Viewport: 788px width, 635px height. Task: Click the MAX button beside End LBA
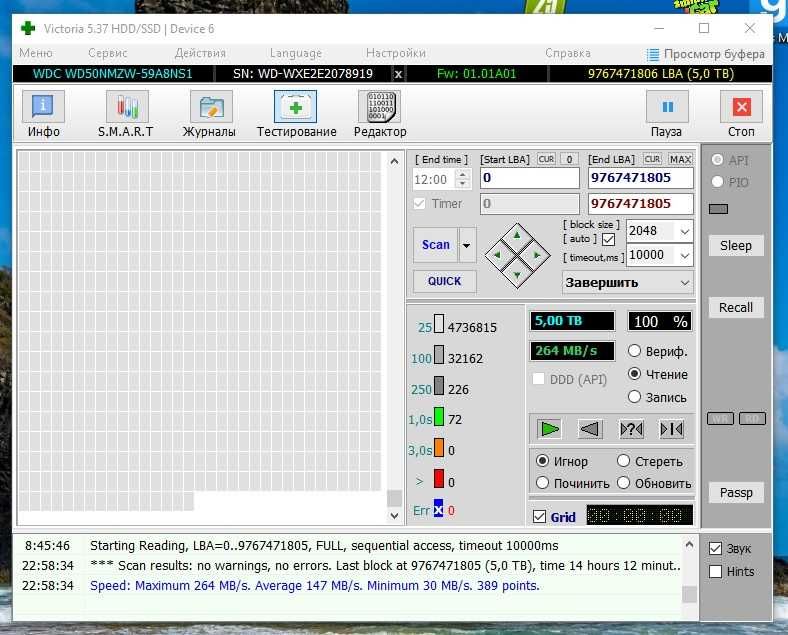click(680, 159)
